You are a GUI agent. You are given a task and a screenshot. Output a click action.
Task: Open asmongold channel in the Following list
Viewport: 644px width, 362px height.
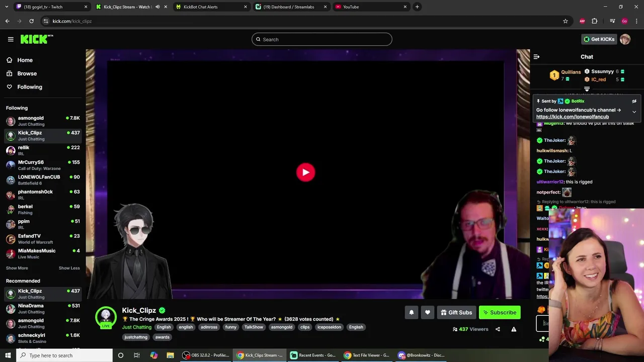pyautogui.click(x=43, y=121)
